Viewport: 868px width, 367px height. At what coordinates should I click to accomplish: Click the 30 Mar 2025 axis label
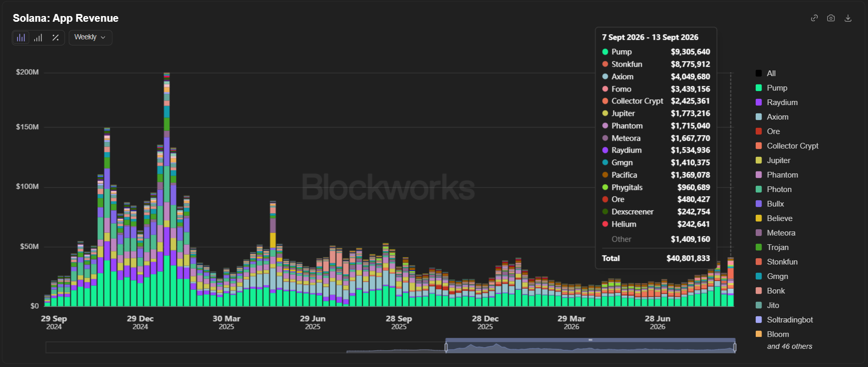[x=227, y=322]
